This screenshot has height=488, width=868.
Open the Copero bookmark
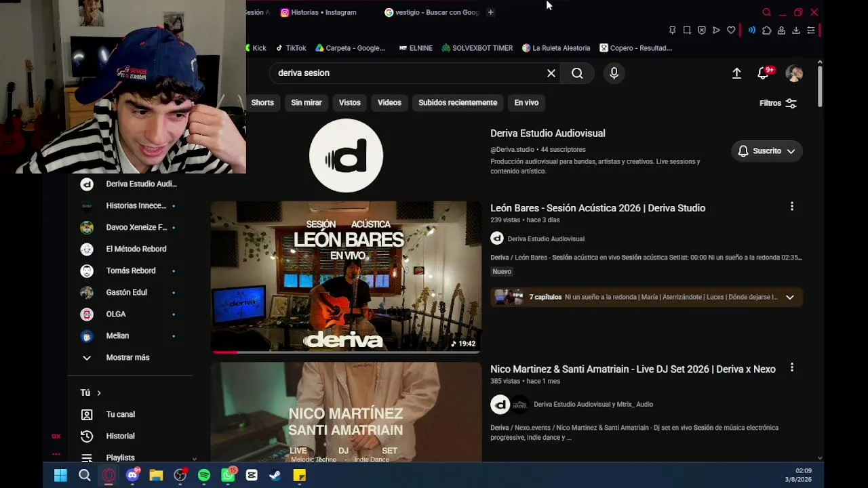636,48
